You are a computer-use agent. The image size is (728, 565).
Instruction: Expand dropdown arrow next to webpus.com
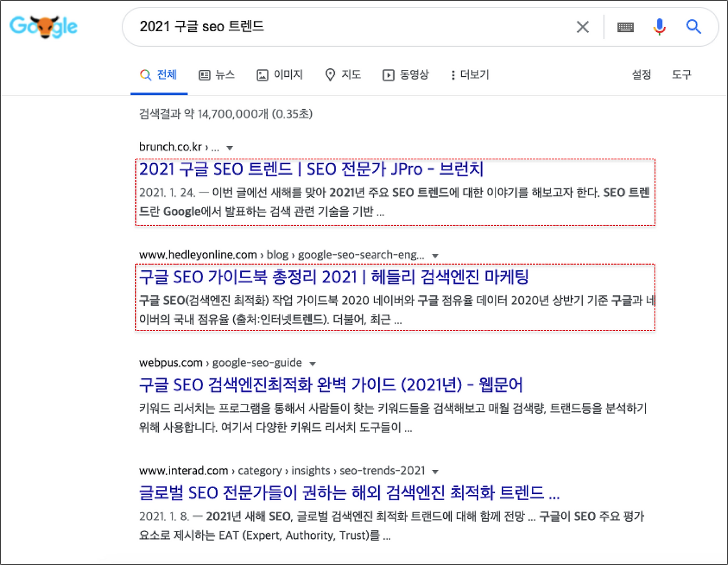[312, 364]
